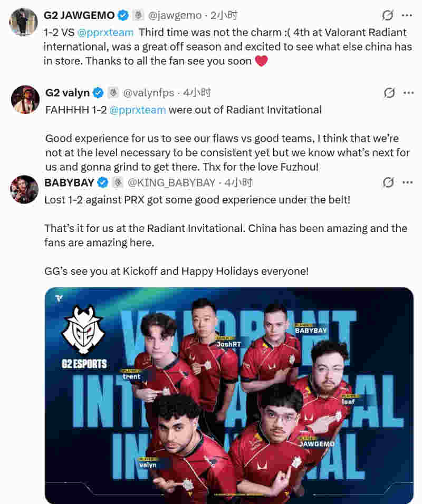Open the more options menu on JAWGEMO's post
Screen dimensions: 422x504
(x=407, y=15)
